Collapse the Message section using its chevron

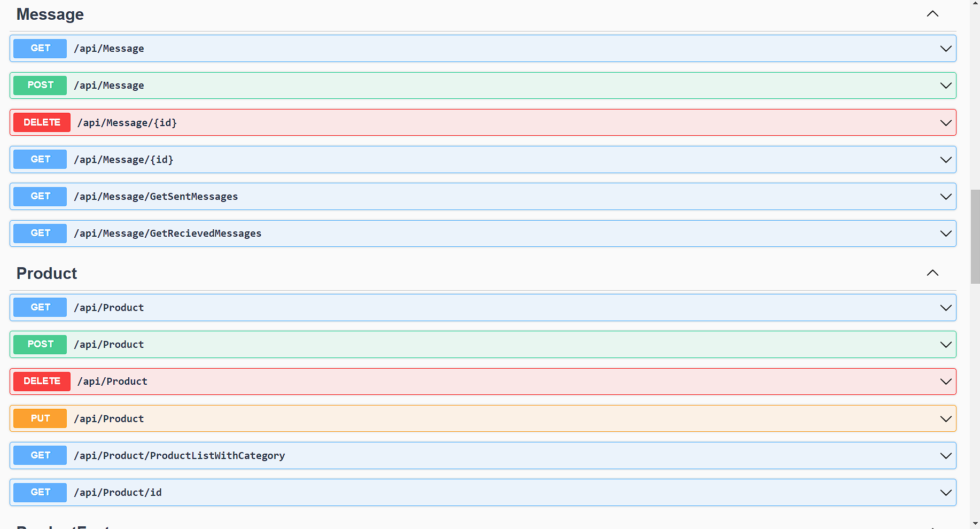pos(932,14)
